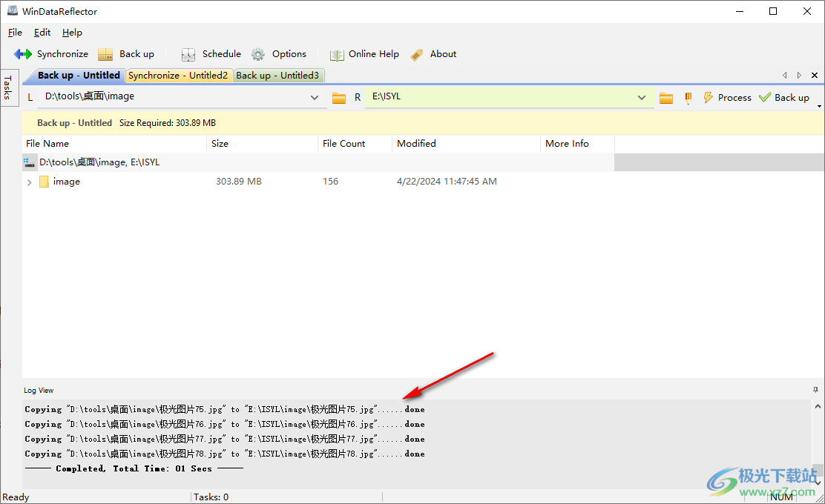Expand the right path E:\ISYL dropdown

tap(642, 98)
